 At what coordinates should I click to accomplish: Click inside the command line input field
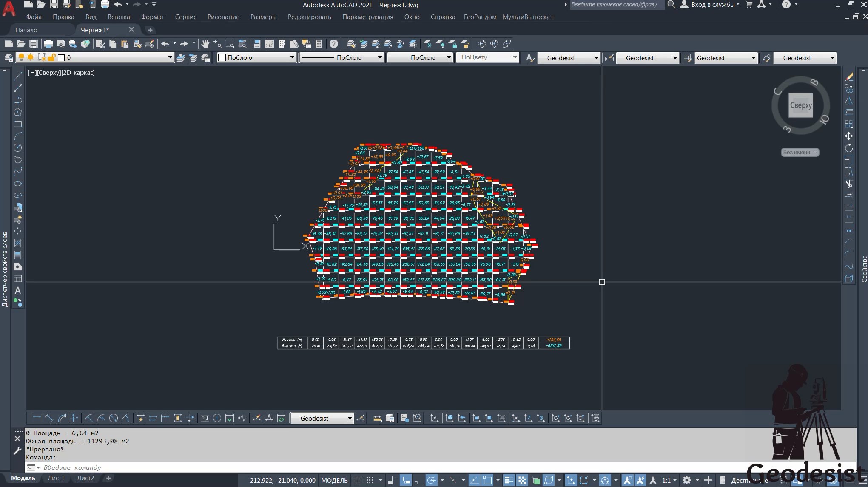tap(128, 467)
